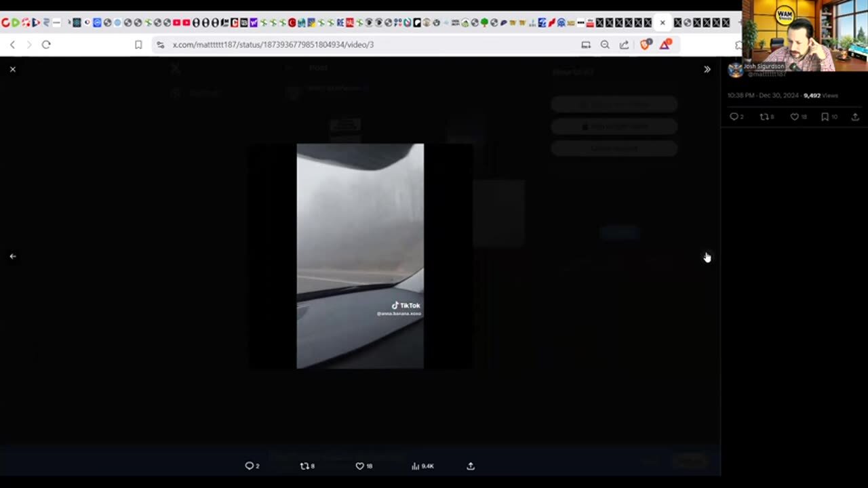Open the 10:38 PM Dec 30, 2024 timestamp
The image size is (868, 488).
(763, 96)
